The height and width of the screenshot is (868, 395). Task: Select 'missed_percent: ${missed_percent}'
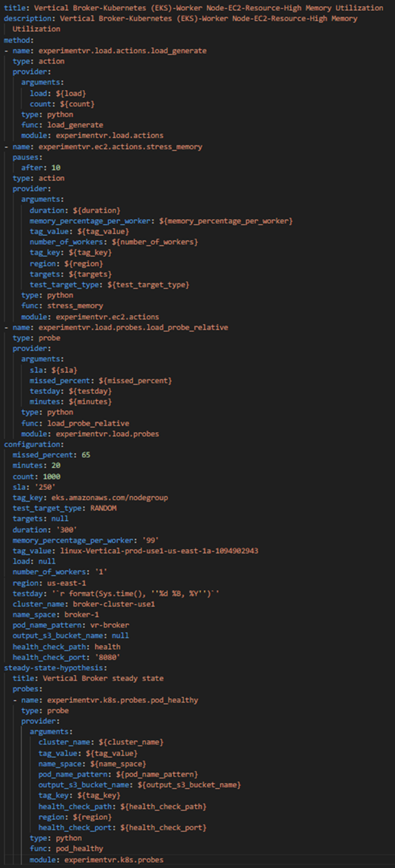coord(101,380)
